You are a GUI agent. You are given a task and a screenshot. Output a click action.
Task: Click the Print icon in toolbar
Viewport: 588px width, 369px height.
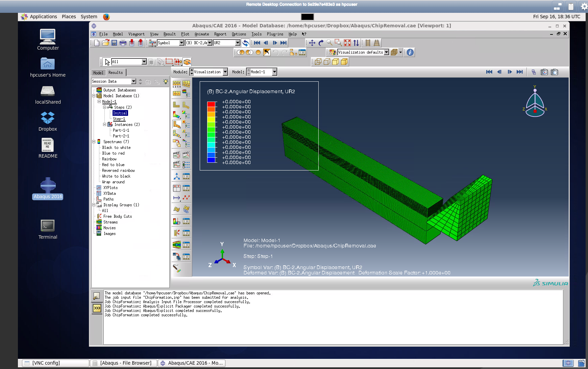point(123,43)
